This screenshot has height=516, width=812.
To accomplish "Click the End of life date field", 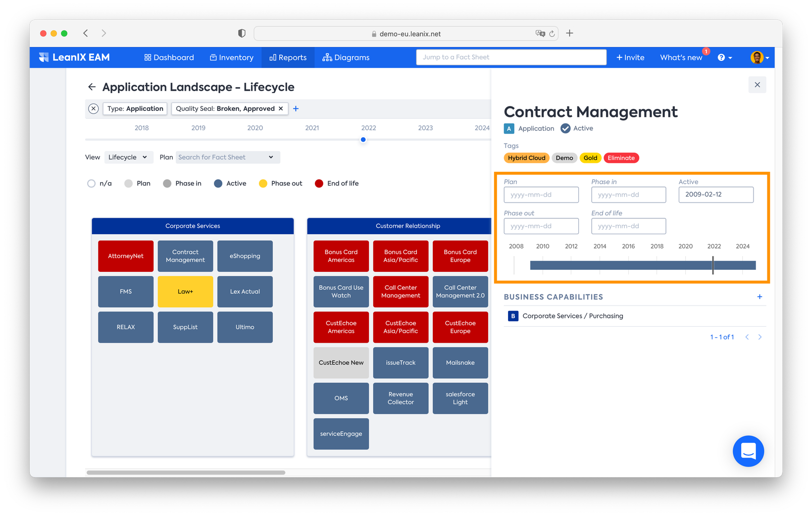I will point(628,226).
